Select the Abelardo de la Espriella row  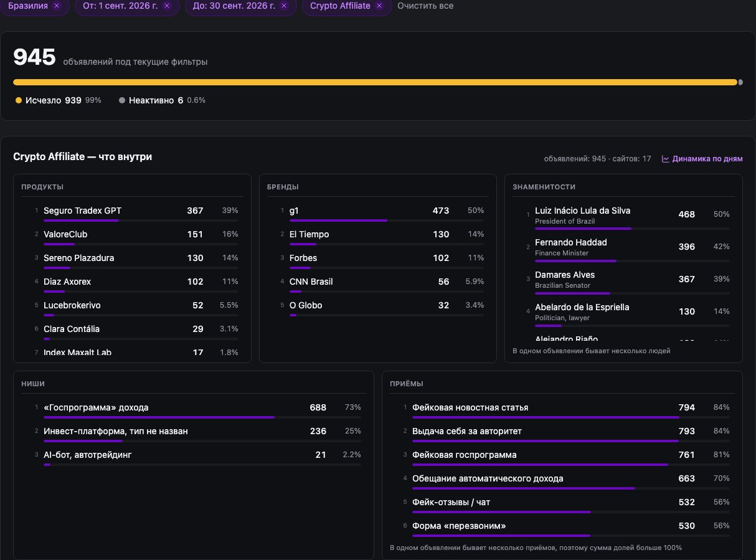(623, 313)
